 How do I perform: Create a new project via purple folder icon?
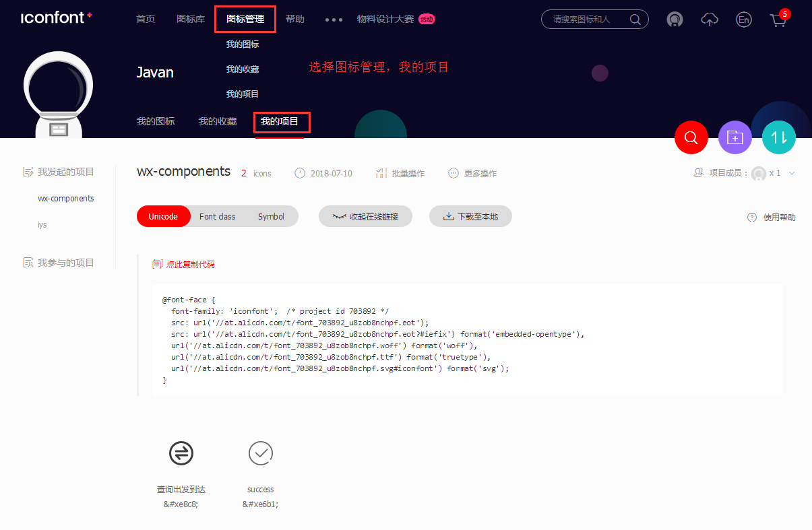pyautogui.click(x=735, y=137)
